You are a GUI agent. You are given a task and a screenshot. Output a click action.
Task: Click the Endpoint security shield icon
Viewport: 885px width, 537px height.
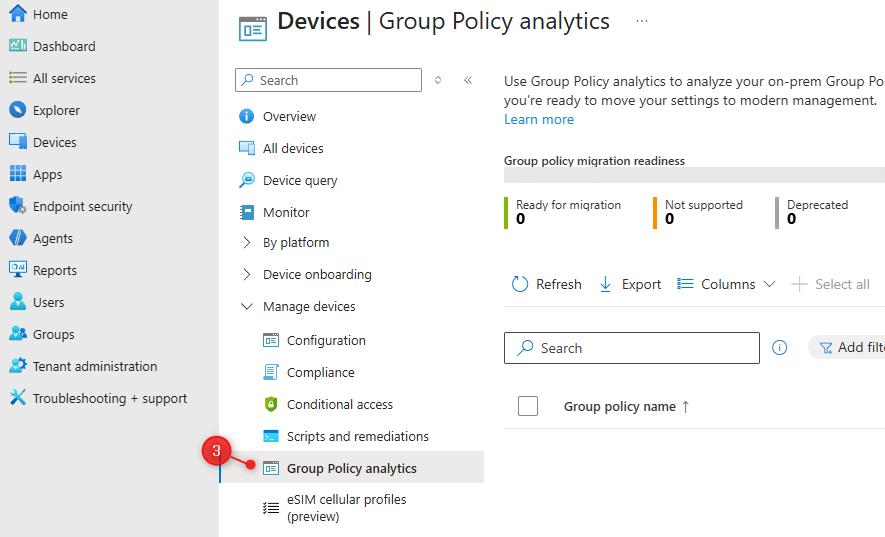(17, 206)
